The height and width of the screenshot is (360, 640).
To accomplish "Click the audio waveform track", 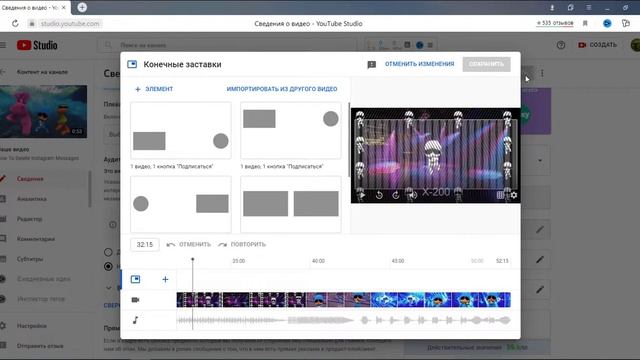I will click(x=343, y=320).
